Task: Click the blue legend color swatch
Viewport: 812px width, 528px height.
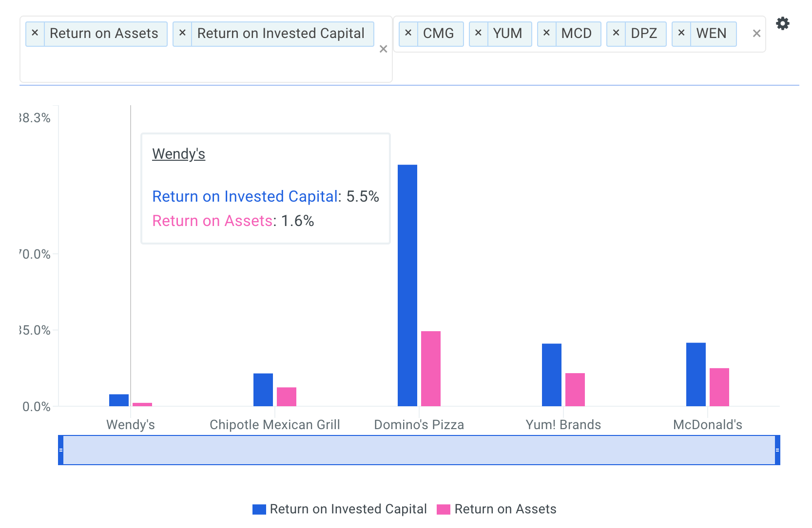Action: 259,509
